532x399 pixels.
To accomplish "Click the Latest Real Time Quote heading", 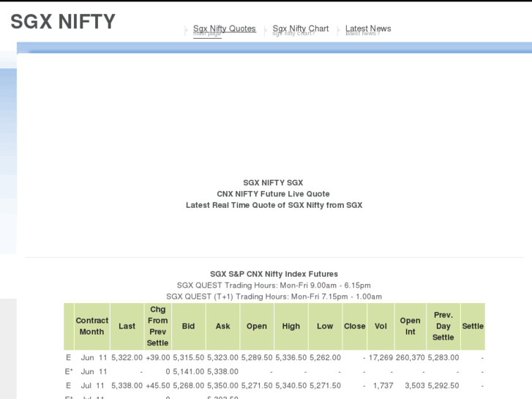I will point(274,205).
